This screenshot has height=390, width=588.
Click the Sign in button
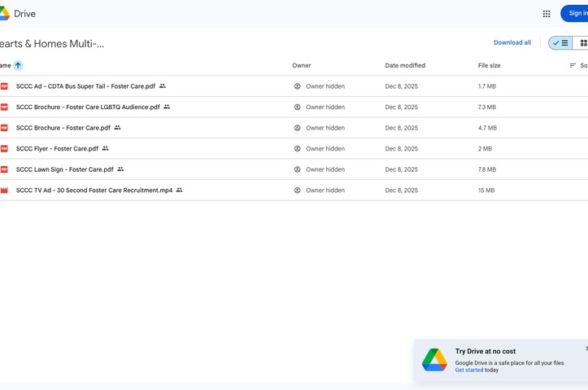(x=574, y=14)
